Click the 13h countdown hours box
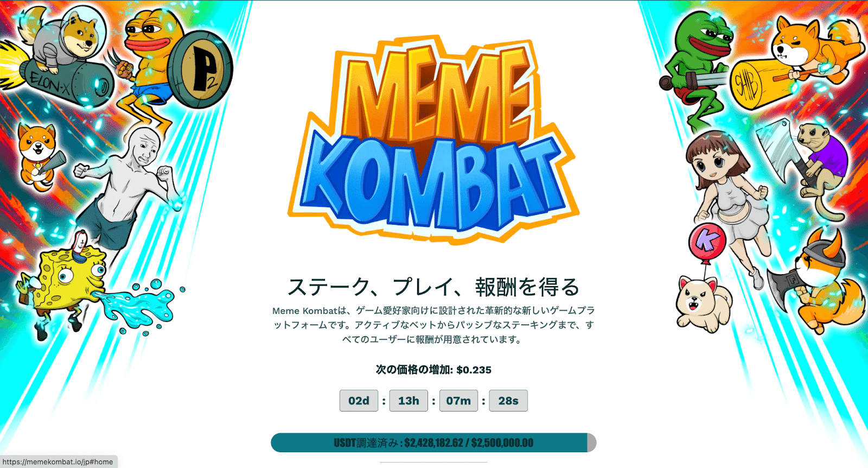This screenshot has width=868, height=468. point(409,401)
